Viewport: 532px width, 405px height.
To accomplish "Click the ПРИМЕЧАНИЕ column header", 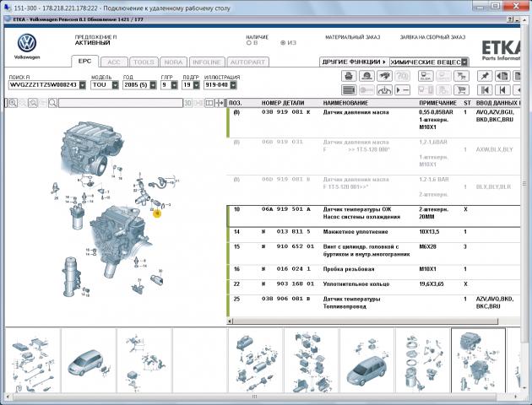I will (x=437, y=103).
